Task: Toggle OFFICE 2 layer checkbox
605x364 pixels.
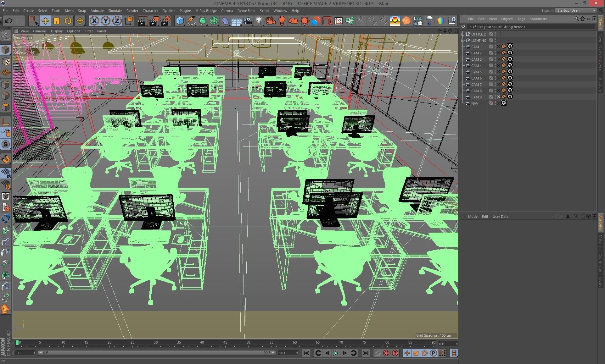Action: pyautogui.click(x=491, y=34)
